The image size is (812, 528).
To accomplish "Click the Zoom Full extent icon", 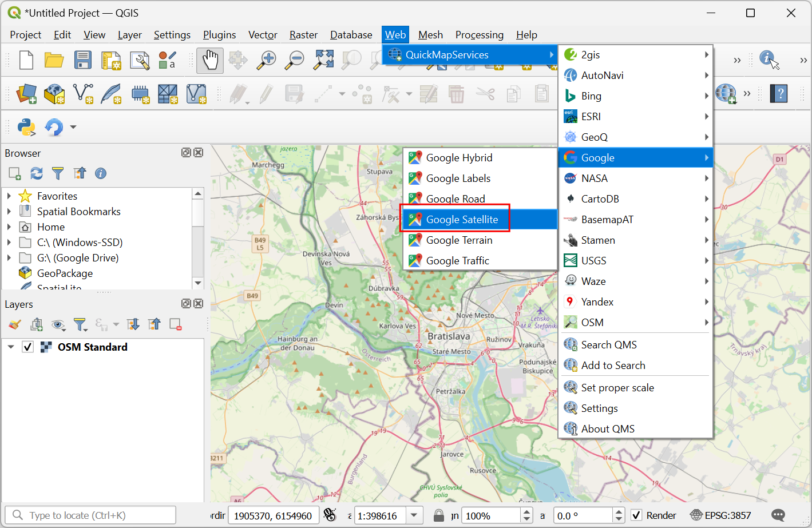I will (x=323, y=60).
